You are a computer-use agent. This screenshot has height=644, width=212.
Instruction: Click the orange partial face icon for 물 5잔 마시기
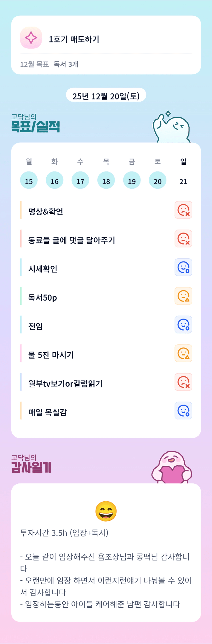coord(183,353)
